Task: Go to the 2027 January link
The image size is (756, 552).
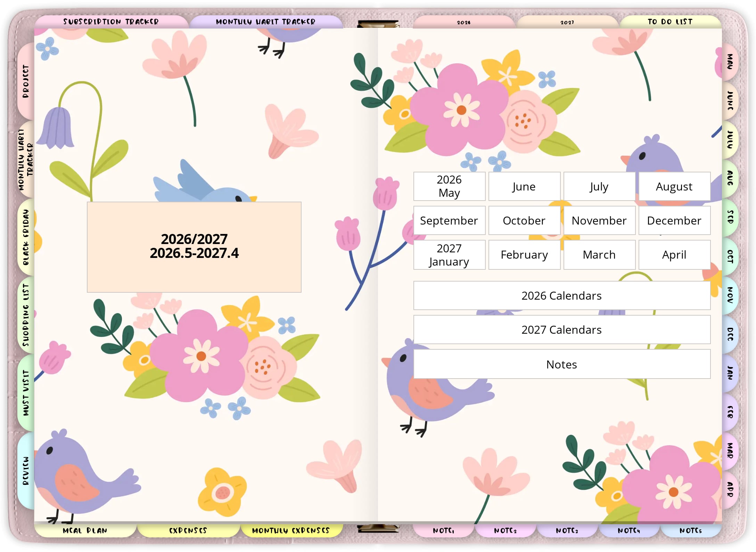Action: tap(449, 255)
